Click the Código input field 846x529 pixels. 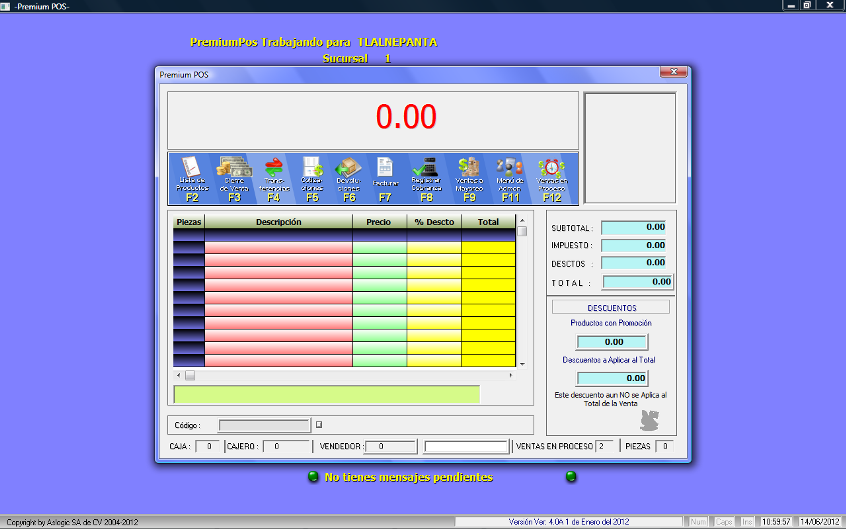tap(264, 425)
